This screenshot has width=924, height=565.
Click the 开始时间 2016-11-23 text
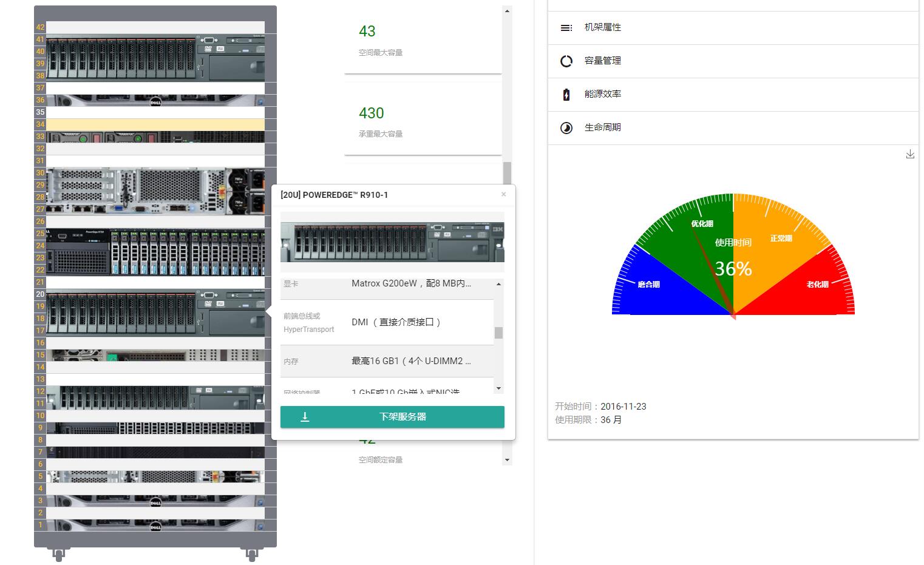600,407
